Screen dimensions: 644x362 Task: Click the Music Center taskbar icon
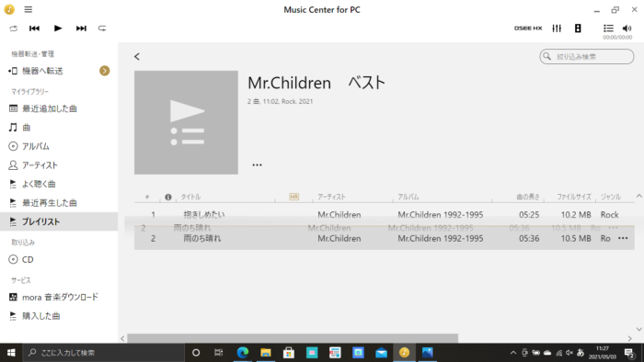pyautogui.click(x=404, y=353)
